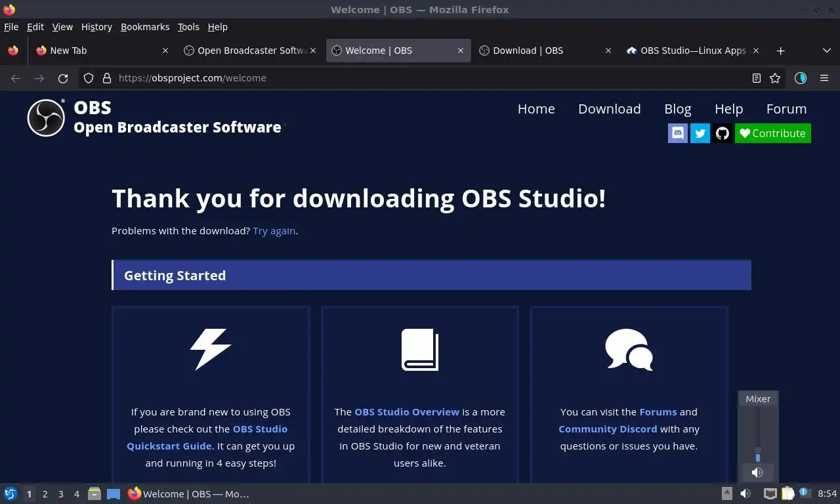Image resolution: width=840 pixels, height=504 pixels.
Task: Mute audio with Mixer speaker button
Action: (757, 472)
